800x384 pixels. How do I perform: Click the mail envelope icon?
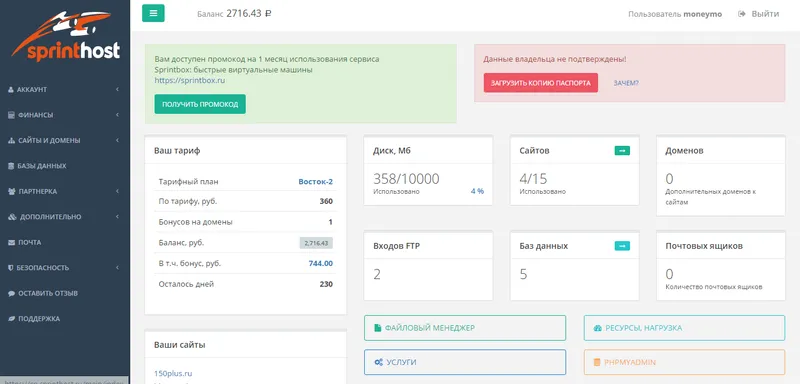click(x=11, y=243)
